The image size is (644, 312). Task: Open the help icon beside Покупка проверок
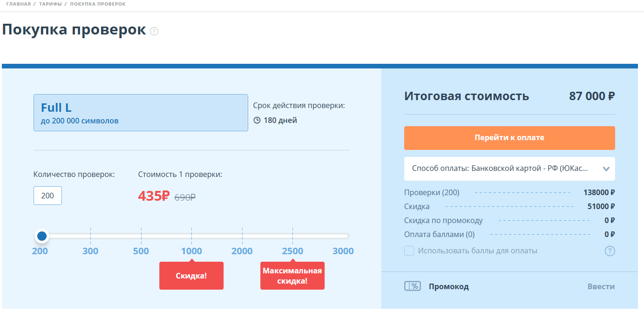point(154,31)
